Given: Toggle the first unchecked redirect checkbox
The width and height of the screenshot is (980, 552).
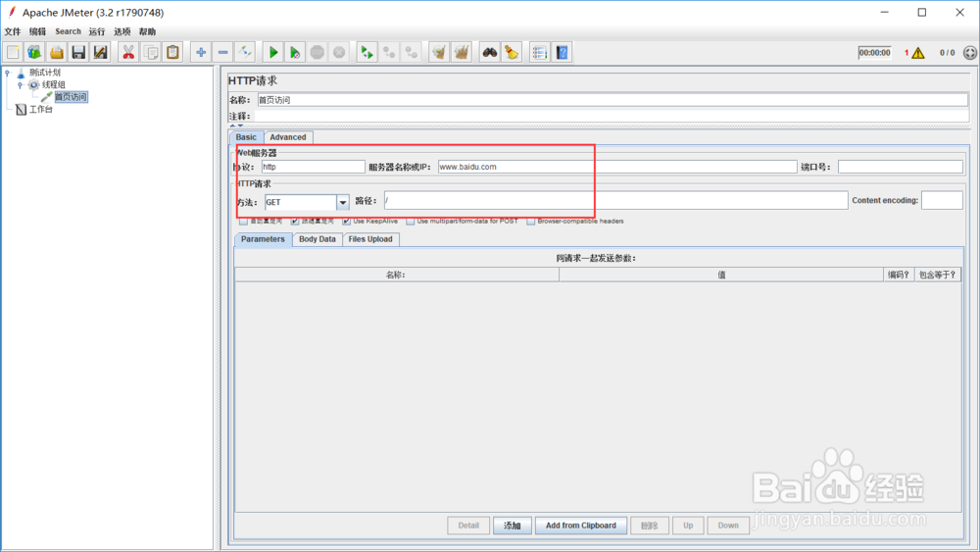Looking at the screenshot, I should [x=243, y=222].
